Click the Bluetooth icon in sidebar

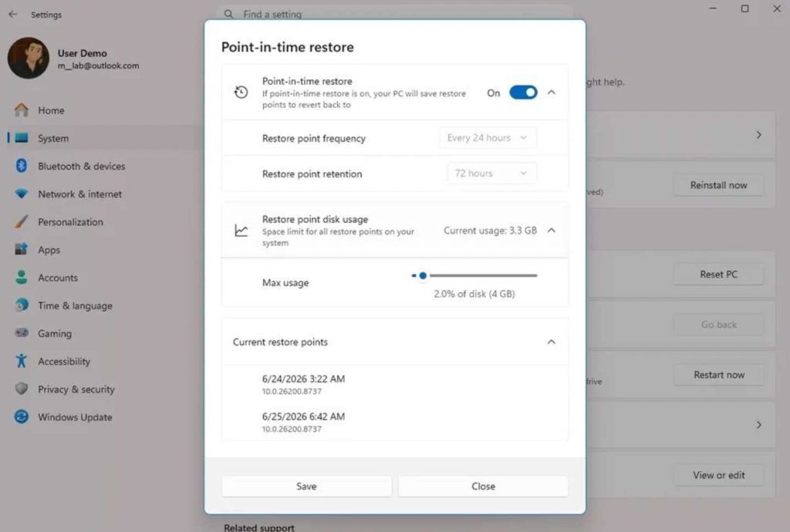click(21, 166)
